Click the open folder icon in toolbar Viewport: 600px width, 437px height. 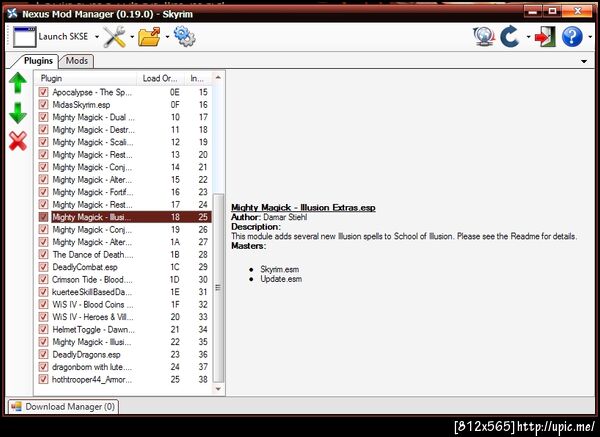[149, 37]
